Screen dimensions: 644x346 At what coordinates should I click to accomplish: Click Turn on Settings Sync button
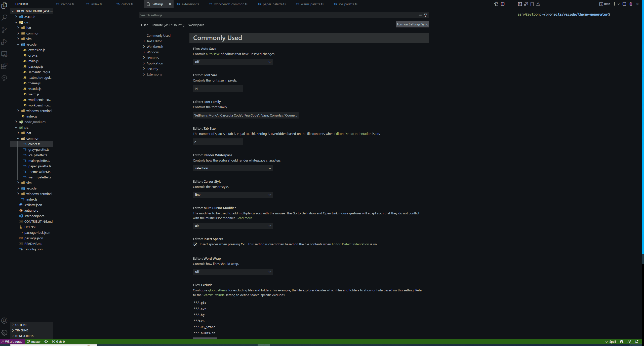pyautogui.click(x=412, y=24)
